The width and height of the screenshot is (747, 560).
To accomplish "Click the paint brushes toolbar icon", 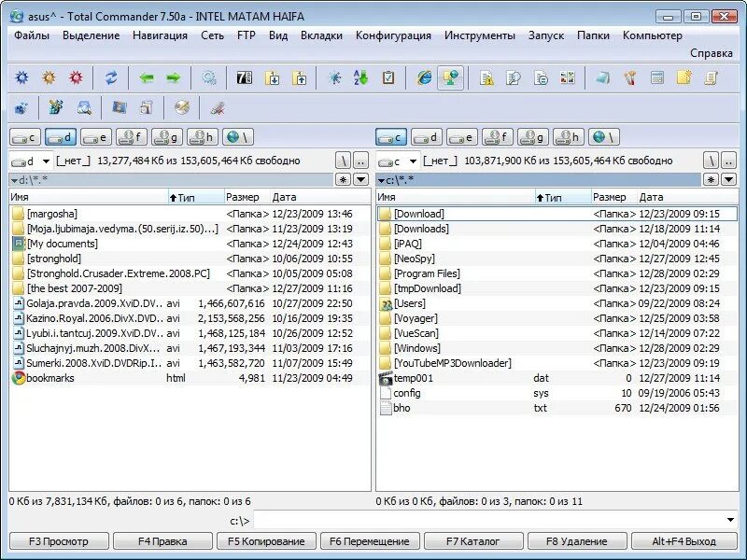I will (x=630, y=77).
